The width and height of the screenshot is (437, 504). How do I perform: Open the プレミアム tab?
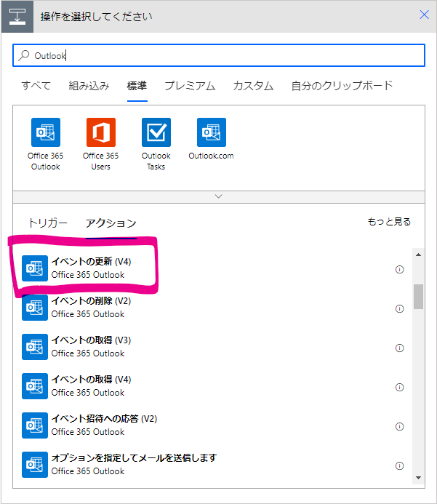(x=190, y=86)
